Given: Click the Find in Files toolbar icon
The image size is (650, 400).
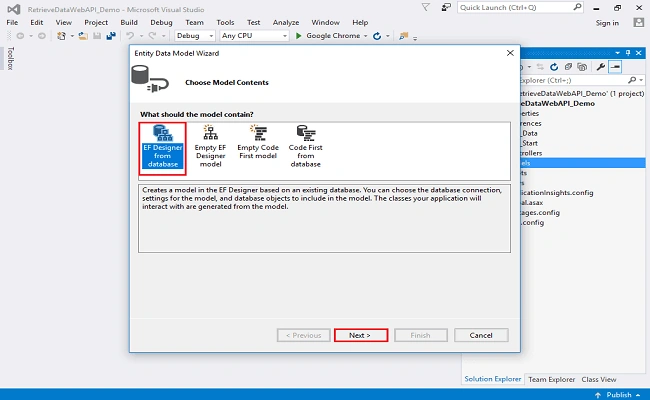Looking at the screenshot, I should tap(403, 36).
